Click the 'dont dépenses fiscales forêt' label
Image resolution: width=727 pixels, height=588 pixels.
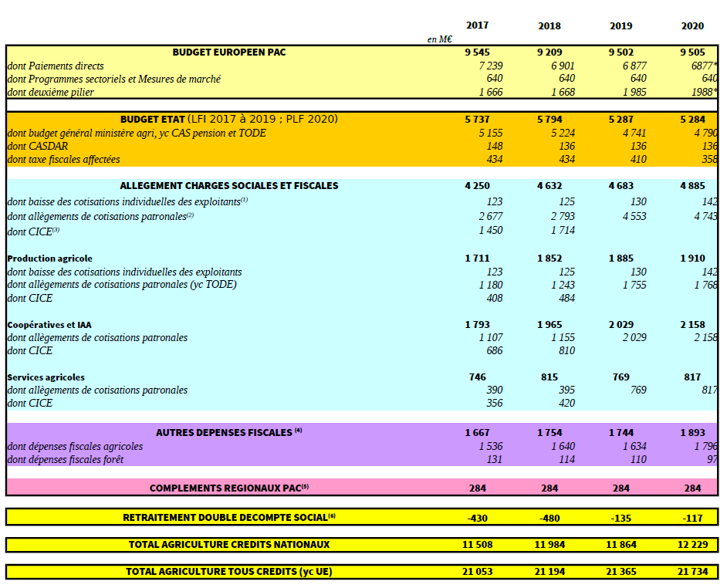pyautogui.click(x=66, y=459)
